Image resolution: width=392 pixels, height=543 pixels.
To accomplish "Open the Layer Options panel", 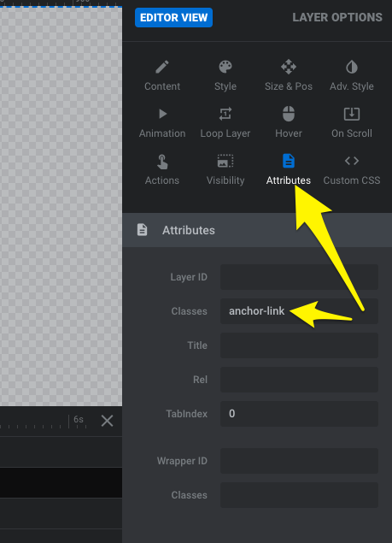I will (337, 17).
